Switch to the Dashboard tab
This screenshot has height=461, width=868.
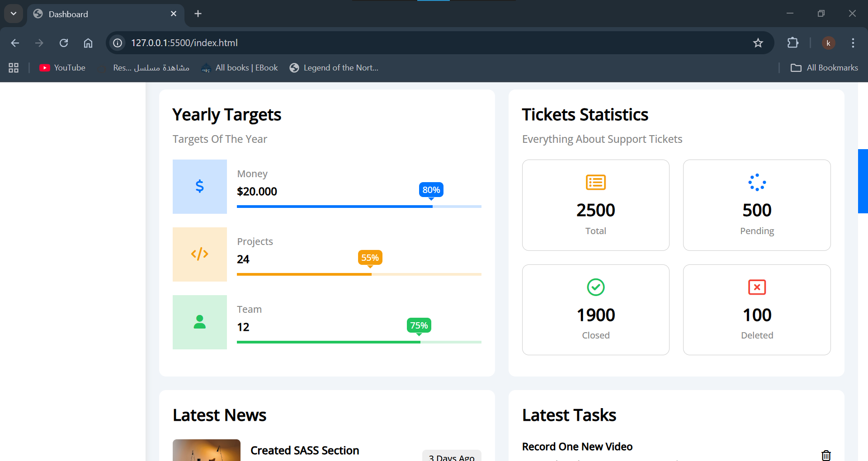(90, 14)
